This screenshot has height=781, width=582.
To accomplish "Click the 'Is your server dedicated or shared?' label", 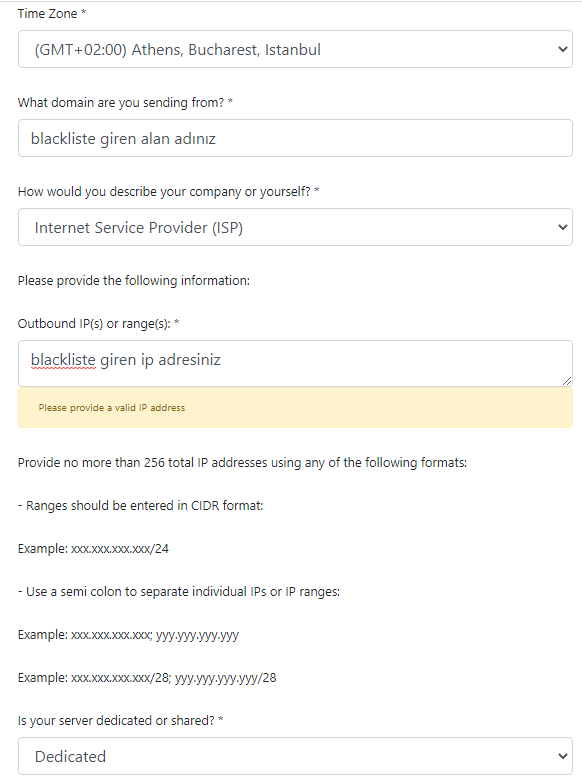I will (x=121, y=721).
